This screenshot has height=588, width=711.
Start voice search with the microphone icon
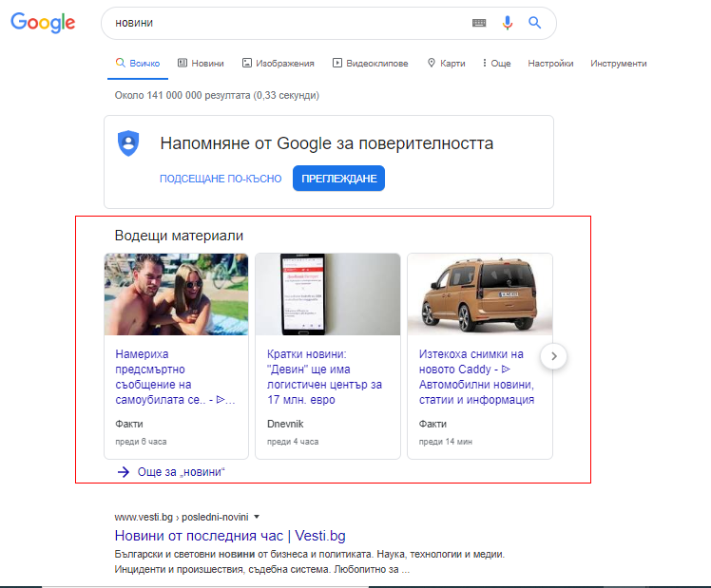508,23
